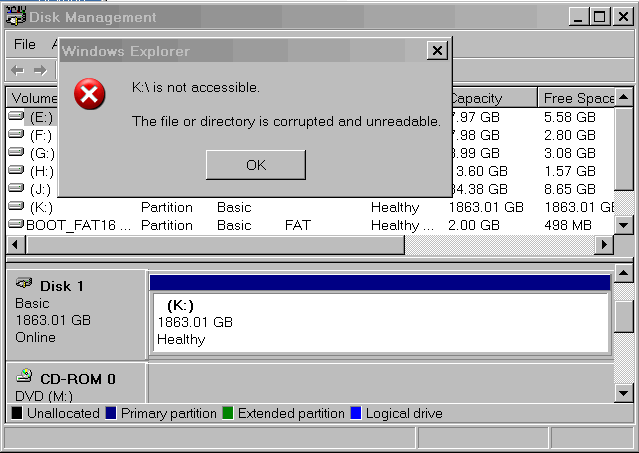Screen dimensions: 639x453
Task: Click OK in the Windows Explorer error dialog
Action: pyautogui.click(x=256, y=165)
